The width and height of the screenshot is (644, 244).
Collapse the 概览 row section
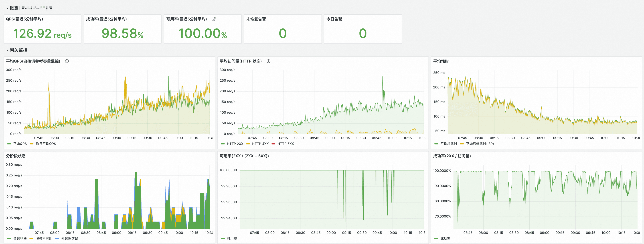7,8
